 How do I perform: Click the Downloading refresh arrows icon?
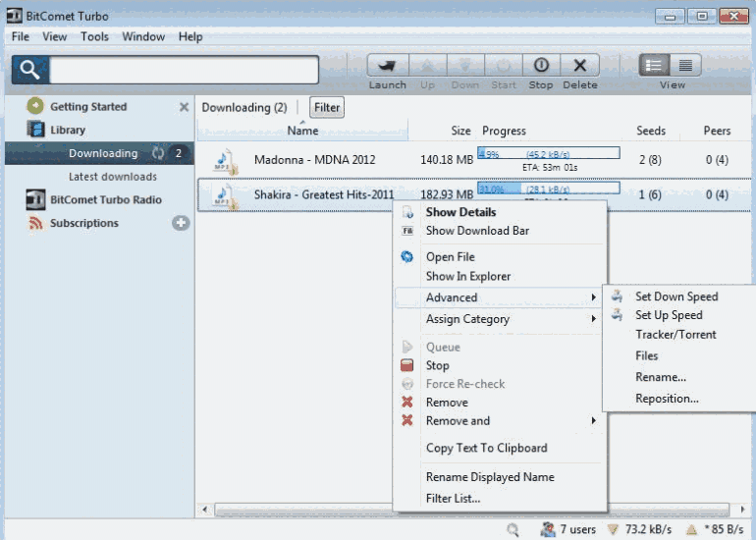point(158,153)
